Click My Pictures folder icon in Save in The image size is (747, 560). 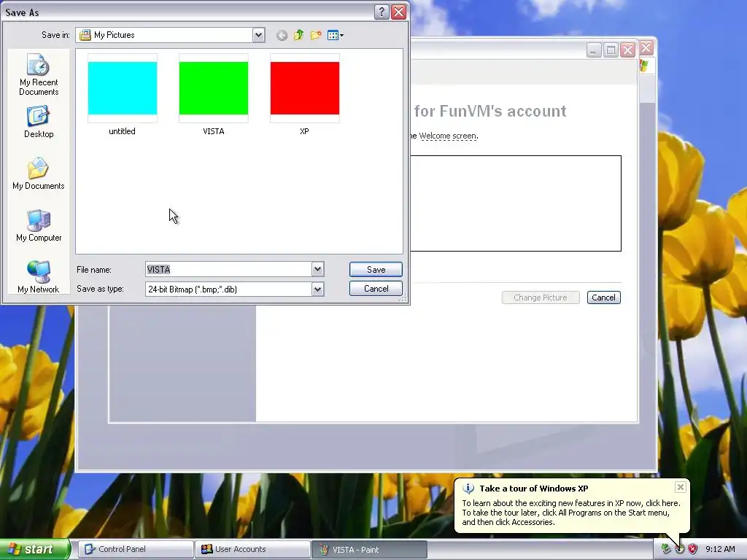(x=85, y=35)
